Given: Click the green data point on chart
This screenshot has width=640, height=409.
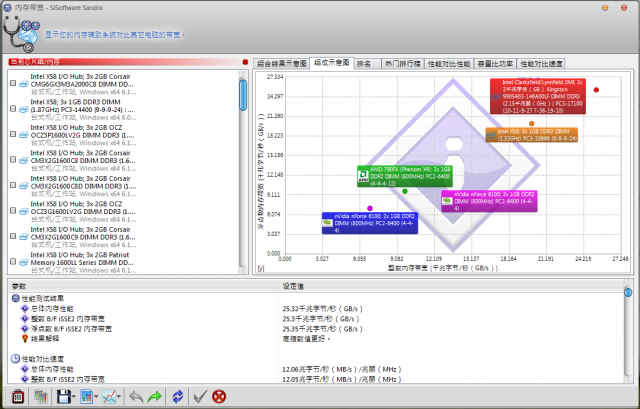Looking at the screenshot, I should pos(405,191).
